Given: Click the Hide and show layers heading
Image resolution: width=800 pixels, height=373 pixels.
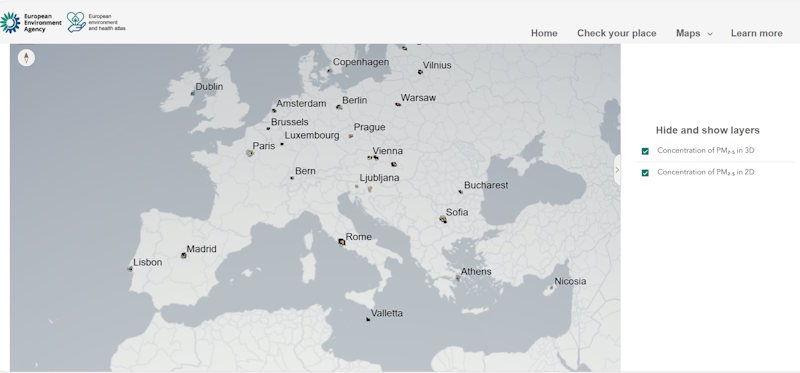Looking at the screenshot, I should (x=708, y=130).
